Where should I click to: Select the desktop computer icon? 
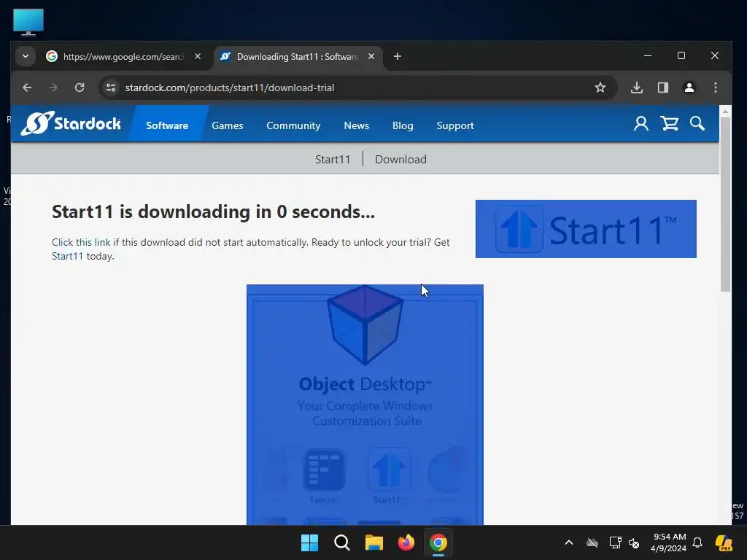(28, 22)
